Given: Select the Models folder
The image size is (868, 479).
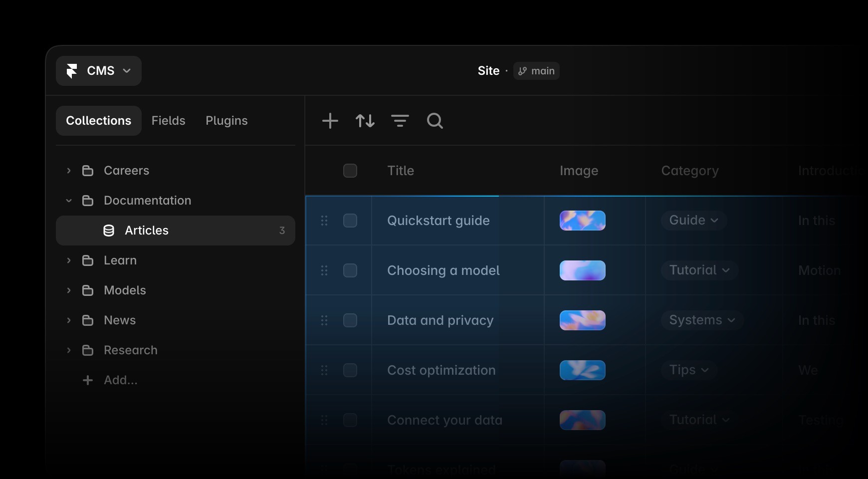Looking at the screenshot, I should (176, 290).
